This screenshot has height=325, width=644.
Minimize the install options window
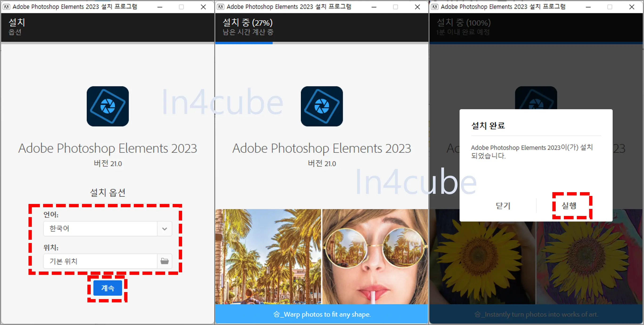coord(160,7)
